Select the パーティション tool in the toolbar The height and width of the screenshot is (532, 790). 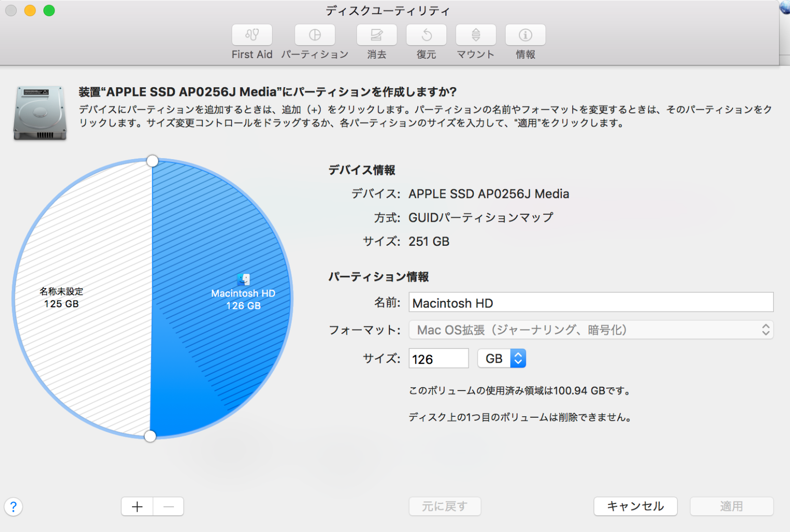pos(314,34)
